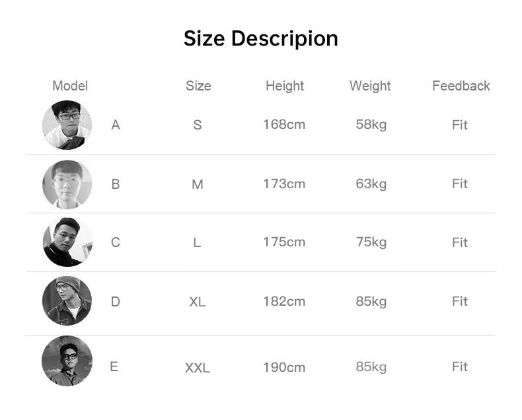Click the Model A row thumbnail
Viewport: 522px width, 420px height.
[x=67, y=125]
